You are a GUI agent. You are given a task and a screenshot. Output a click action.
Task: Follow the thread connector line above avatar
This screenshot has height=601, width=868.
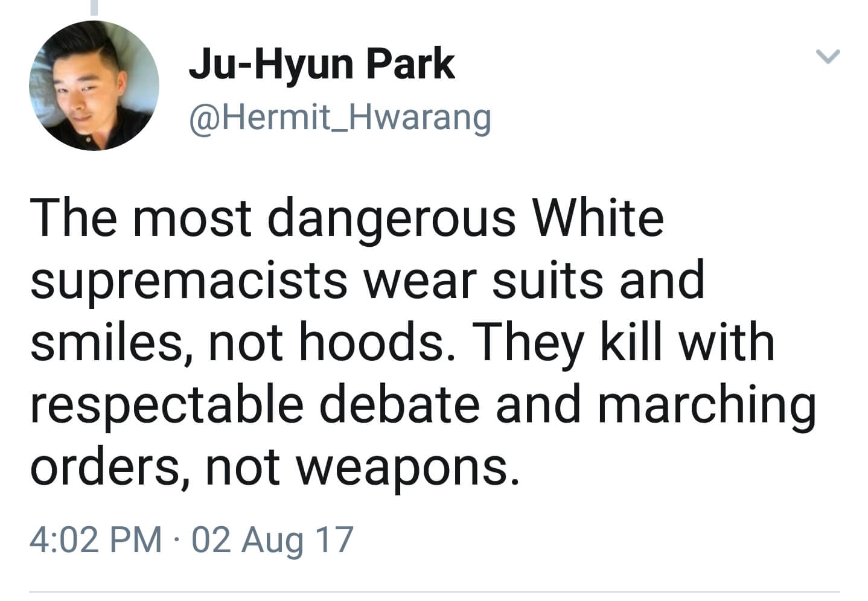94,8
